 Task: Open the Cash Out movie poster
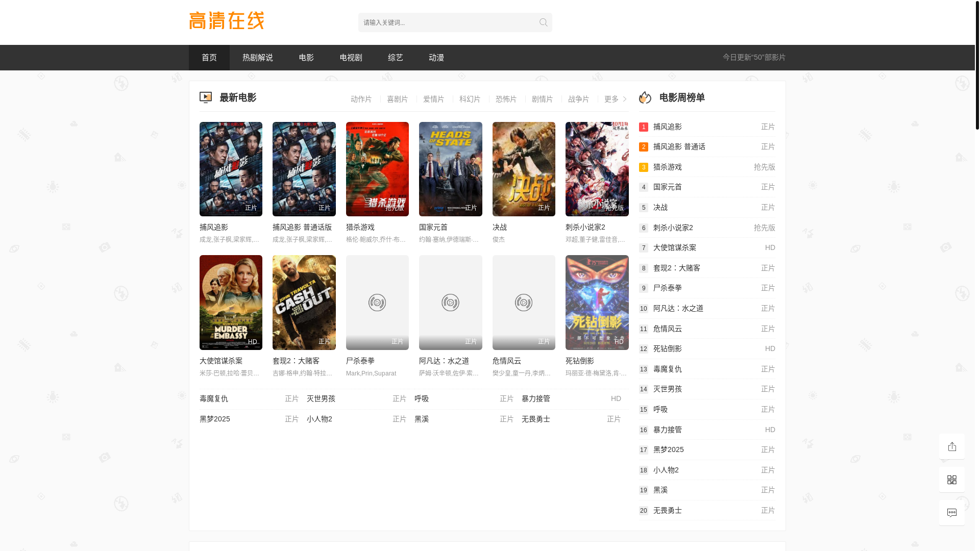304,303
